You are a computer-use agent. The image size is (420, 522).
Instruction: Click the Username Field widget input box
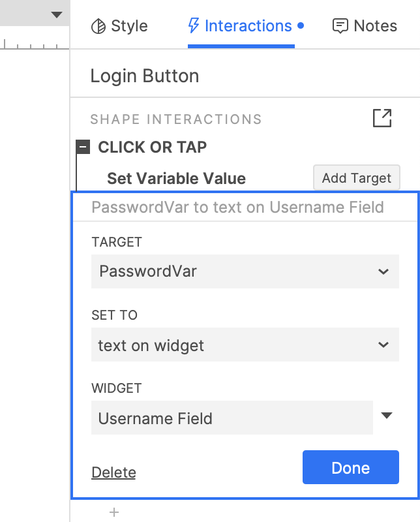coord(232,418)
